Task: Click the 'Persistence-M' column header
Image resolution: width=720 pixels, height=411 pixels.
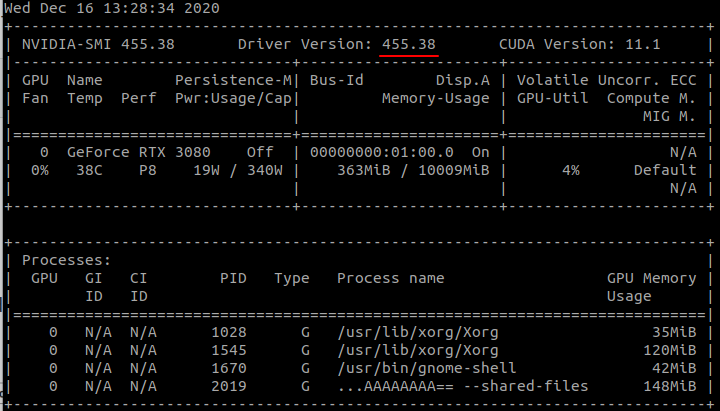Action: 233,80
